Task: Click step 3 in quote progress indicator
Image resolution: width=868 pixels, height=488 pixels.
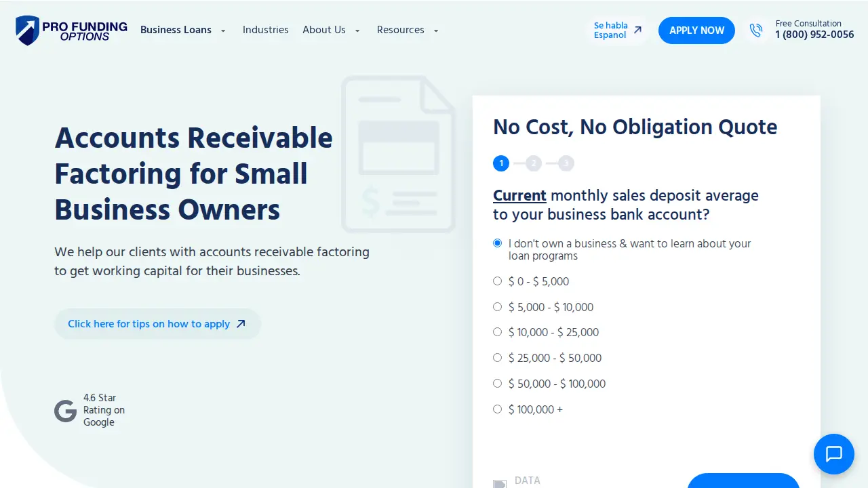Action: tap(566, 163)
